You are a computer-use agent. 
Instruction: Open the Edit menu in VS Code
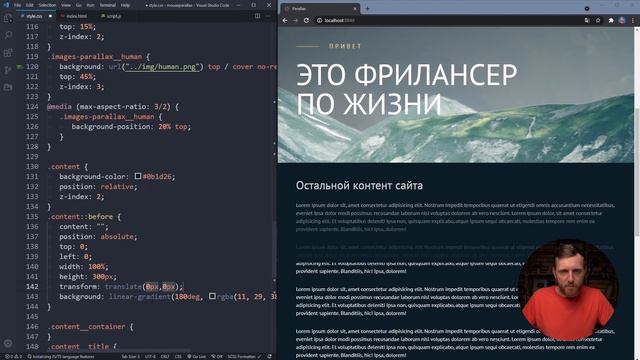click(x=30, y=5)
